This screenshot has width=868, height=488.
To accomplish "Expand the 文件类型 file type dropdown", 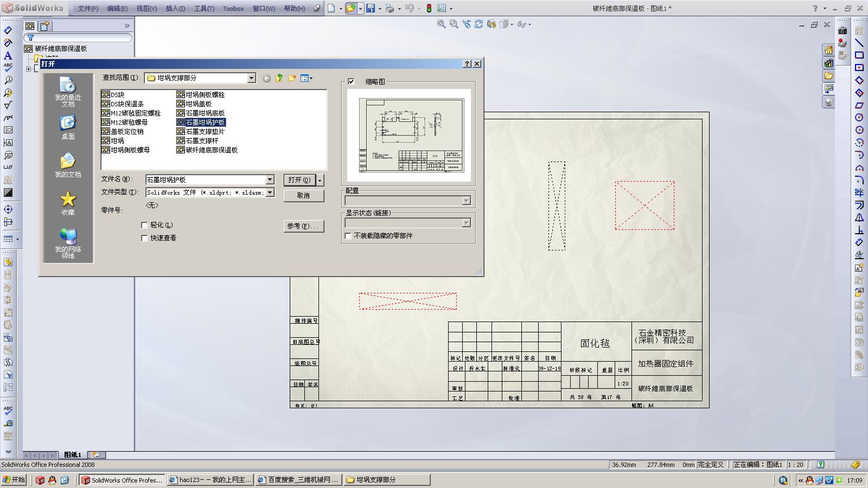I will click(270, 192).
